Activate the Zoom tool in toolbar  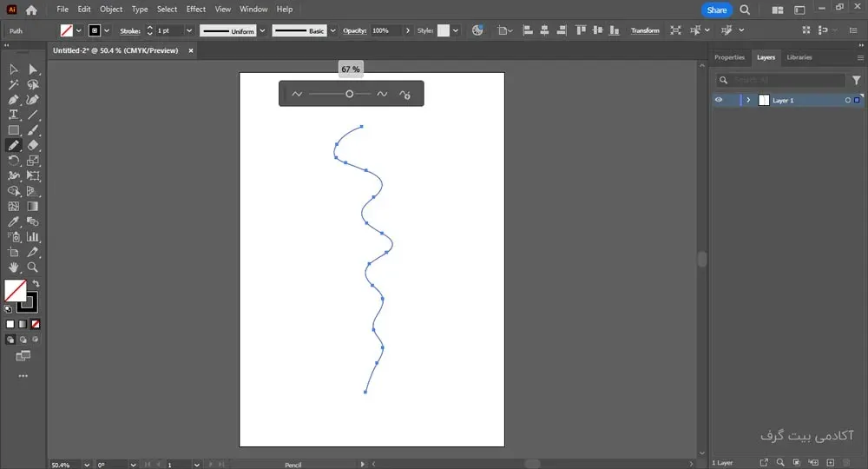(33, 268)
